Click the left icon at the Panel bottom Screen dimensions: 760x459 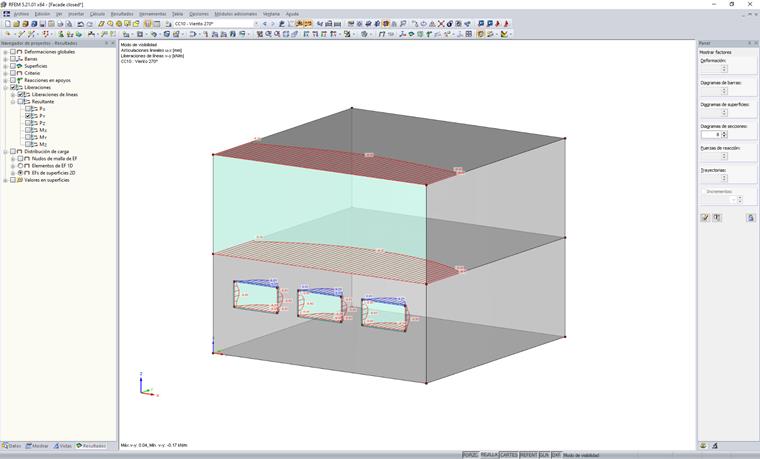point(704,445)
